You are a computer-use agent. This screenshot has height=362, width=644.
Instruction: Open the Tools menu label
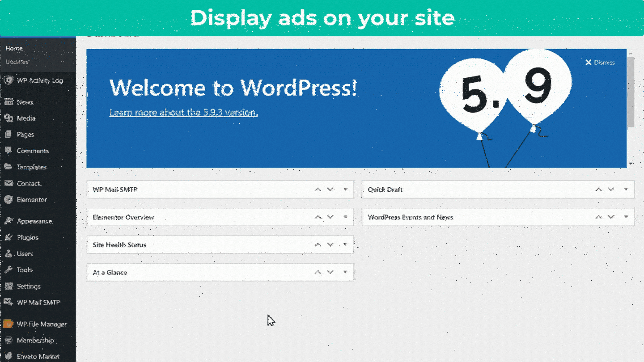[25, 270]
